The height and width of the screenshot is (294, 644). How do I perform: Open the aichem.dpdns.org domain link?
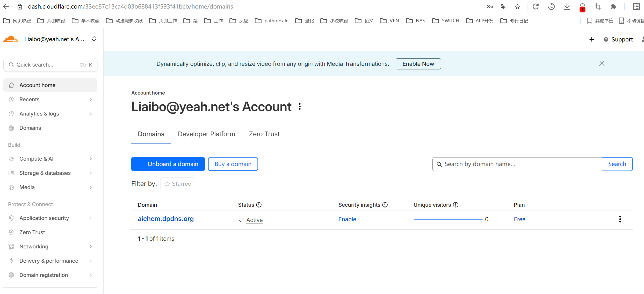point(166,219)
